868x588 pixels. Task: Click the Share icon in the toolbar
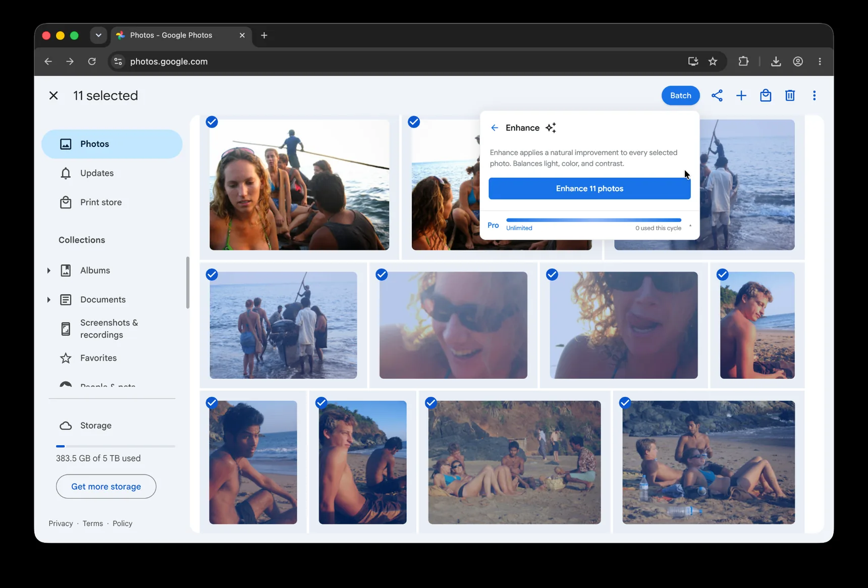pyautogui.click(x=717, y=95)
